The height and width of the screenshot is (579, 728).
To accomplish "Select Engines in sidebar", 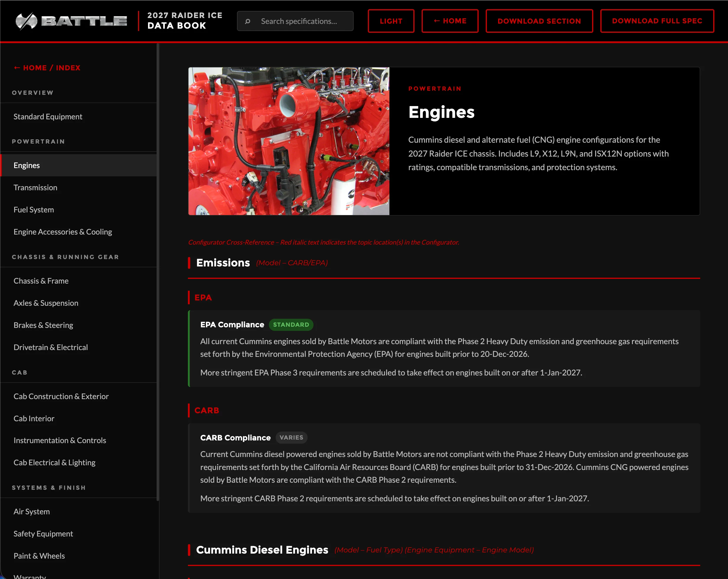I will click(x=79, y=165).
